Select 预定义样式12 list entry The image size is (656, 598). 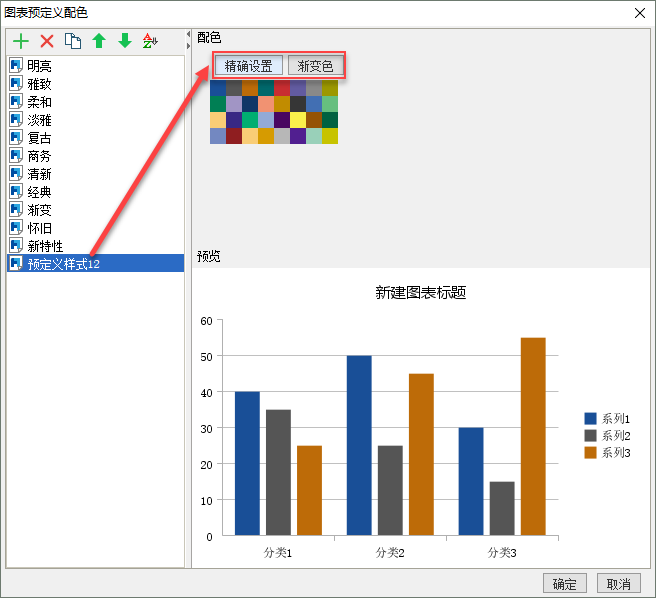95,264
